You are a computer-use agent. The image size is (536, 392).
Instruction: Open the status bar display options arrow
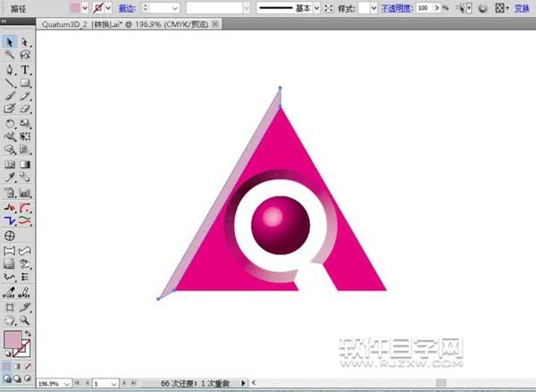coord(243,383)
